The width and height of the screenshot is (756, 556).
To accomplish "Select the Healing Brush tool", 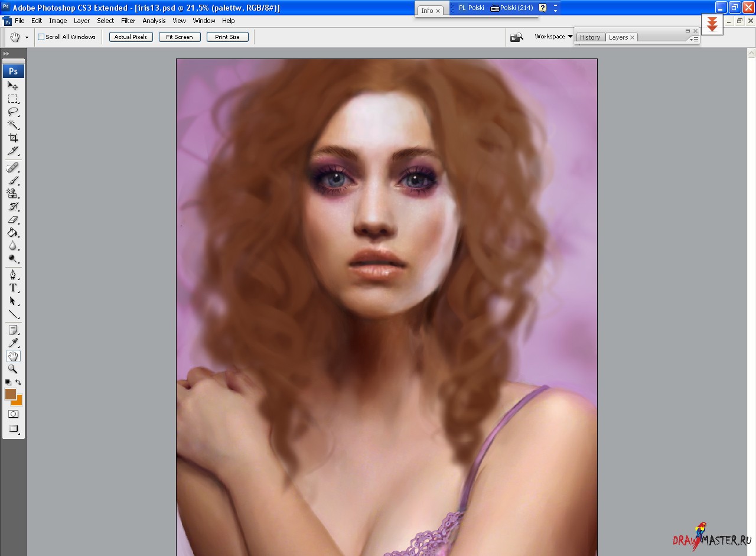I will 13,168.
